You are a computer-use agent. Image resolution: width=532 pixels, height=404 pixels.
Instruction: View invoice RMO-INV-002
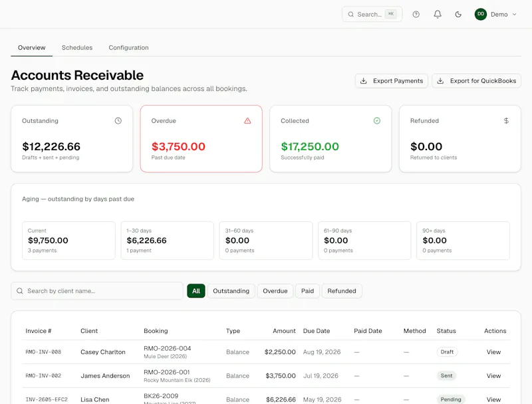(x=493, y=375)
